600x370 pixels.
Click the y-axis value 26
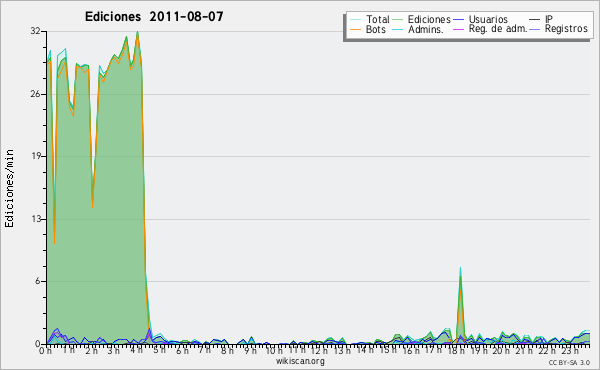point(36,94)
